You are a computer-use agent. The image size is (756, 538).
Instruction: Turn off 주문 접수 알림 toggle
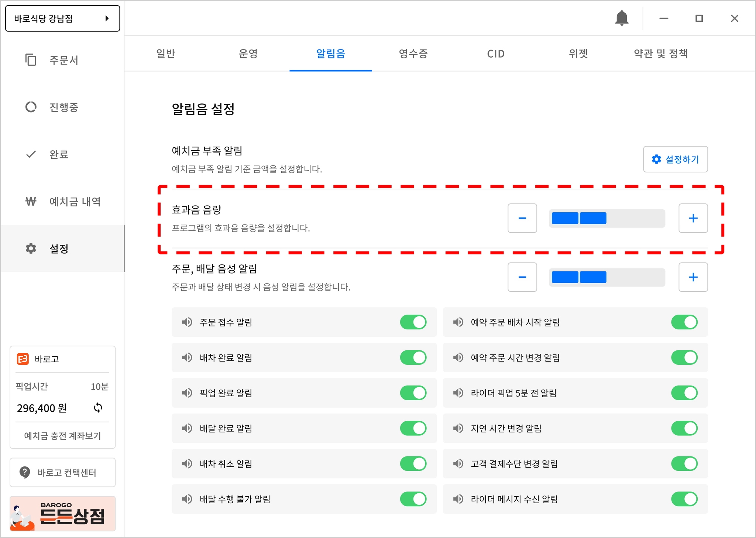pyautogui.click(x=413, y=322)
